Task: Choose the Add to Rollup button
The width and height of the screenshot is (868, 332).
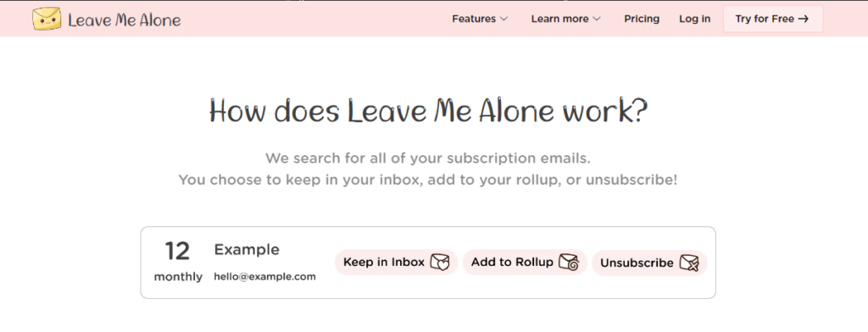Action: pos(525,263)
